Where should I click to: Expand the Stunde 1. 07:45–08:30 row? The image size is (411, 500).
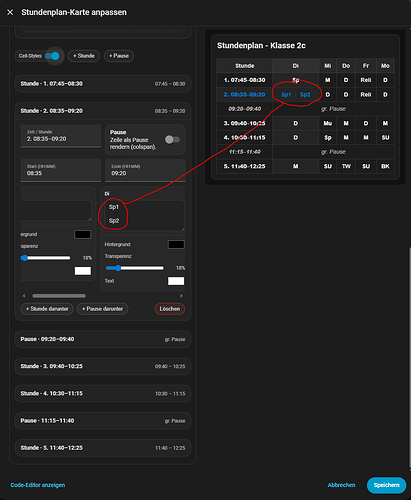(x=103, y=84)
